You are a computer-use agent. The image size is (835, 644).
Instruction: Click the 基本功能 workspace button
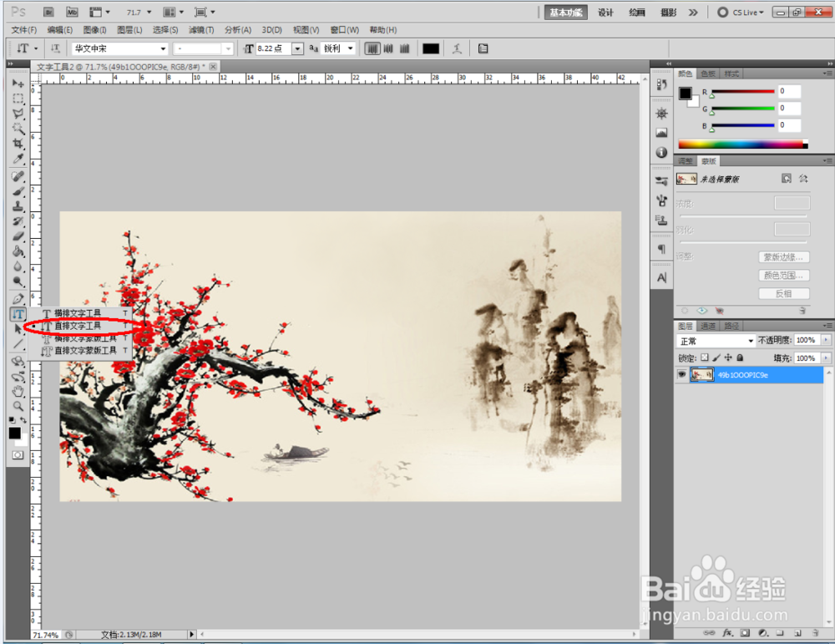point(565,13)
